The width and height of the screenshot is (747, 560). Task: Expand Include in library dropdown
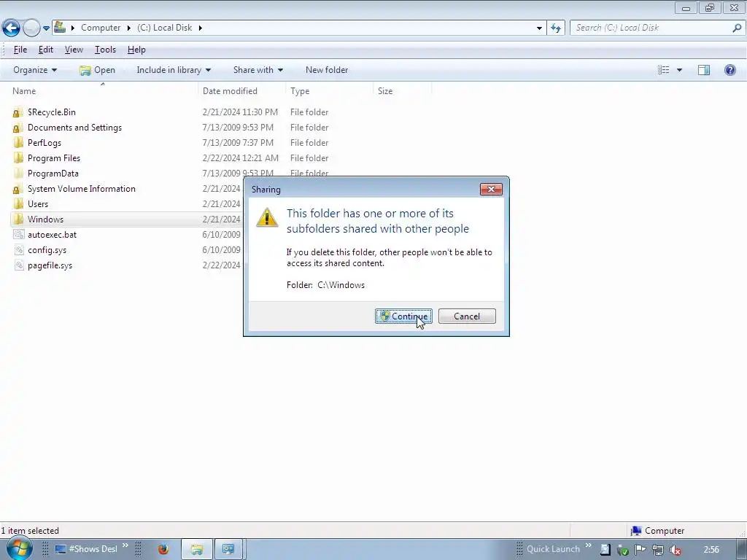(174, 70)
